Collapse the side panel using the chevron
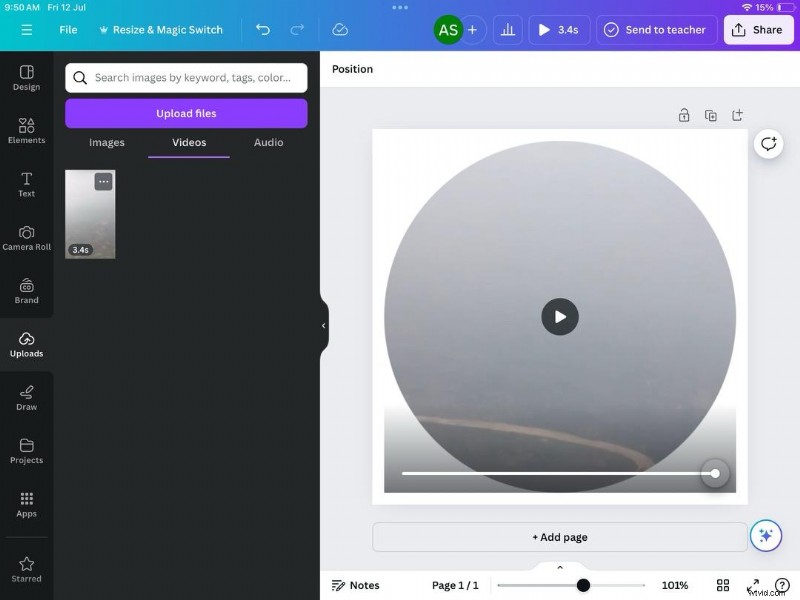Image resolution: width=800 pixels, height=600 pixels. click(323, 325)
